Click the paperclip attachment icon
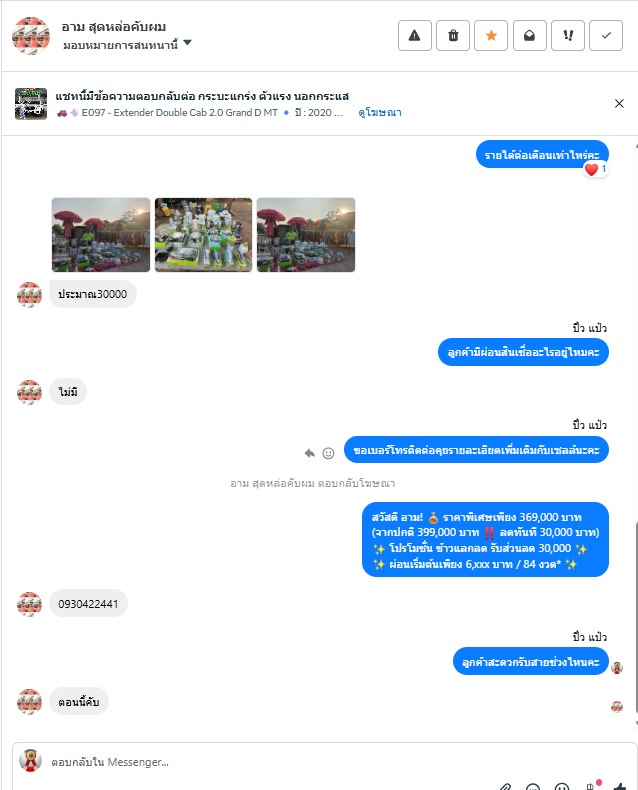The width and height of the screenshot is (638, 790). pos(504,786)
